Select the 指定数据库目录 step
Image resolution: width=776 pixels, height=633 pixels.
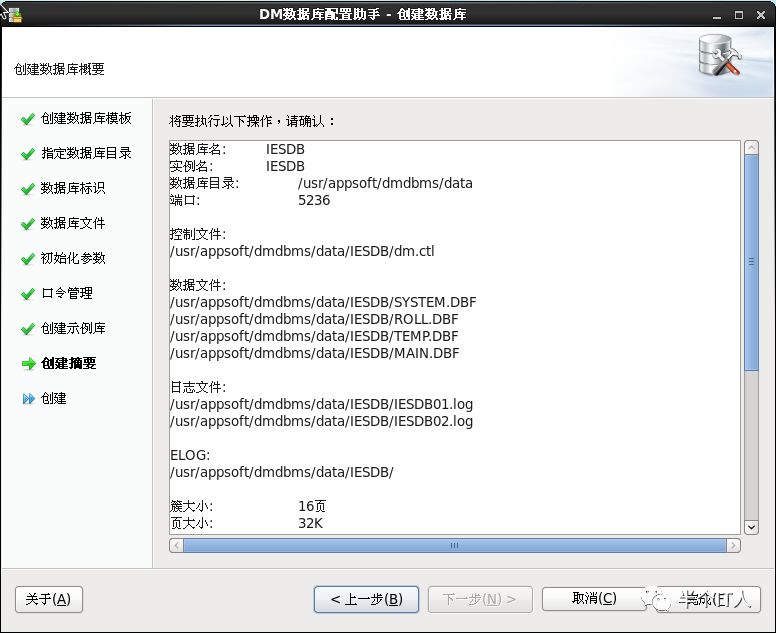point(86,153)
